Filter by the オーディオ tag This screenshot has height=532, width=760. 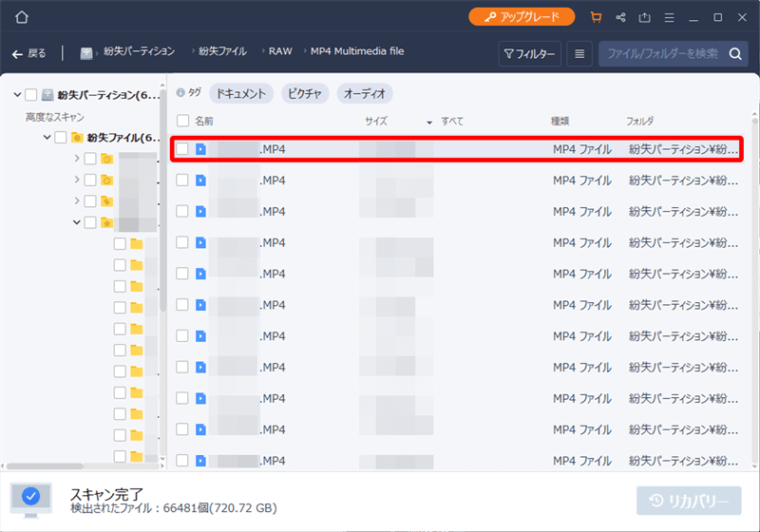point(365,93)
